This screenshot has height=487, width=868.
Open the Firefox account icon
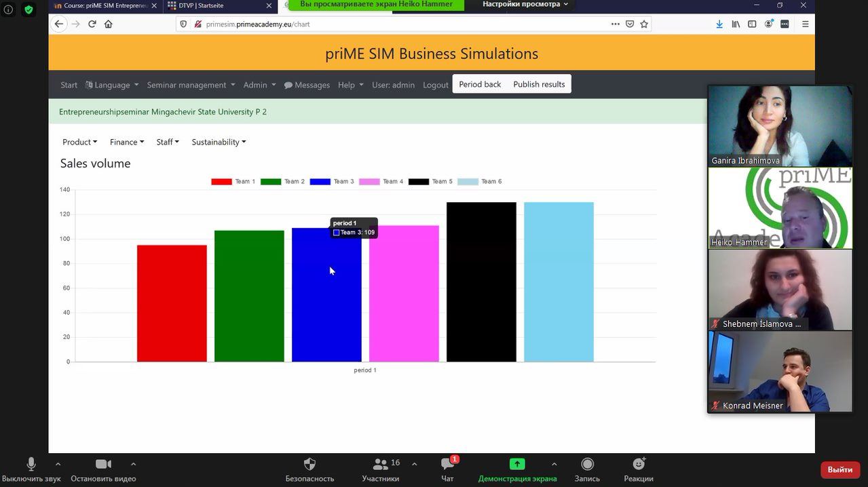[x=768, y=24]
